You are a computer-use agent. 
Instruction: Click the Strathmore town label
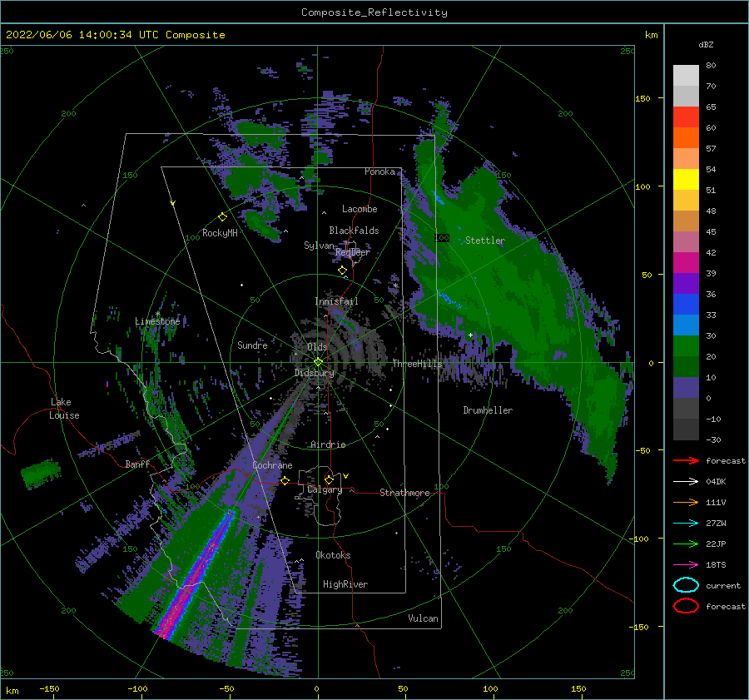[404, 493]
